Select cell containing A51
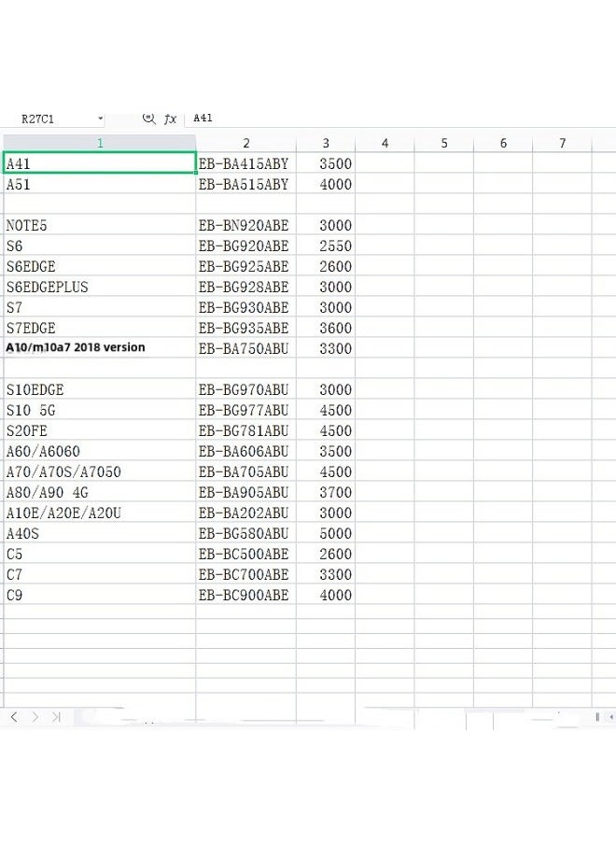 coord(100,184)
